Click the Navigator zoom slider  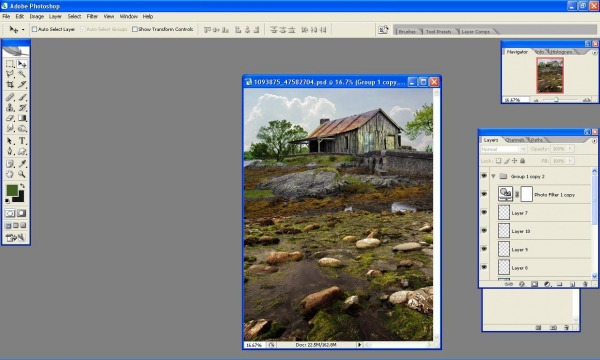pyautogui.click(x=556, y=100)
